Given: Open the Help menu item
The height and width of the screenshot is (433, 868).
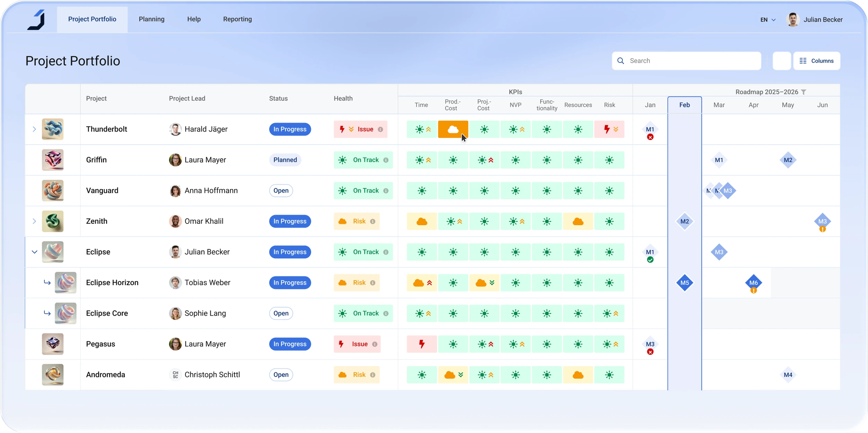Looking at the screenshot, I should 194,19.
